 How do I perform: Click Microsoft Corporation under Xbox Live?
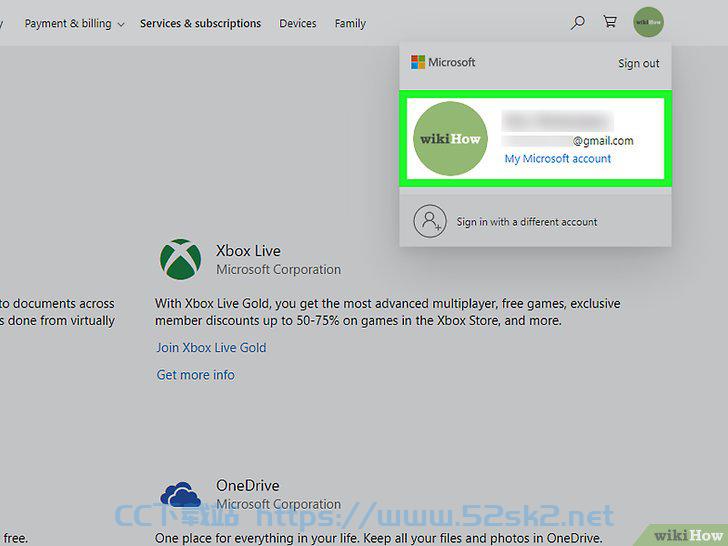click(x=279, y=269)
